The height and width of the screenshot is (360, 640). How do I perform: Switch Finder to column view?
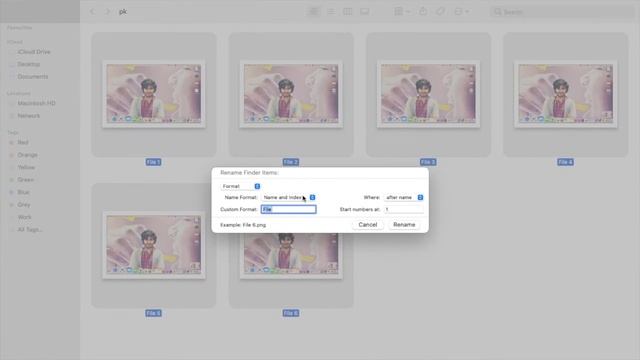tap(348, 12)
